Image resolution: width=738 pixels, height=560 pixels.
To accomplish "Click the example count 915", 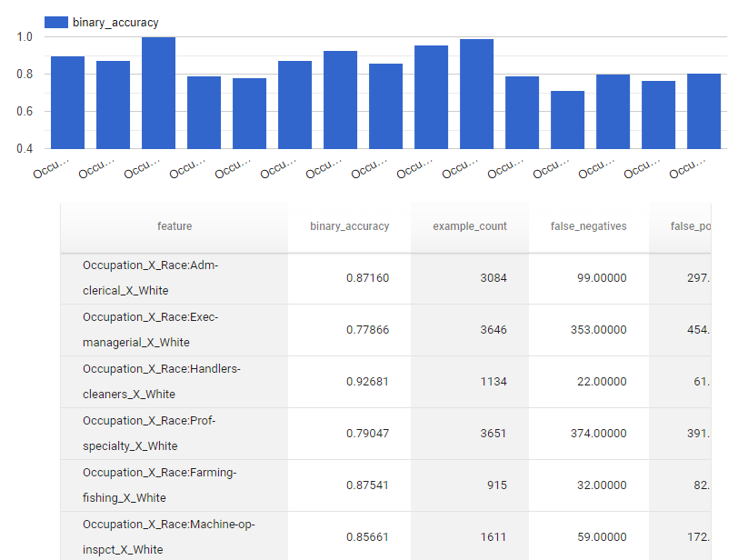I will coord(497,485).
